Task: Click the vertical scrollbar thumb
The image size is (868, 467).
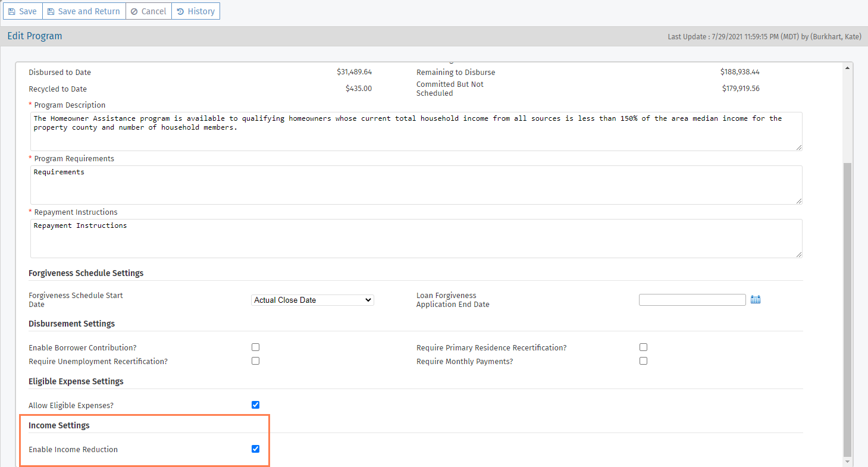Action: click(x=848, y=308)
